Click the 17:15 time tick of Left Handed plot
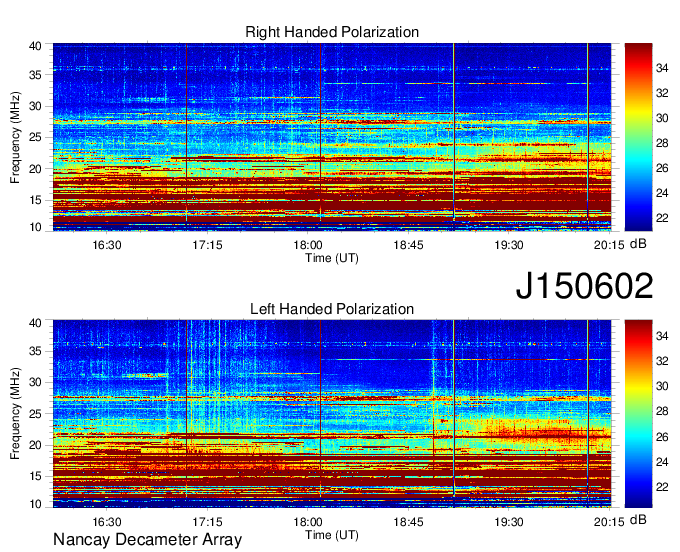 tap(207, 522)
